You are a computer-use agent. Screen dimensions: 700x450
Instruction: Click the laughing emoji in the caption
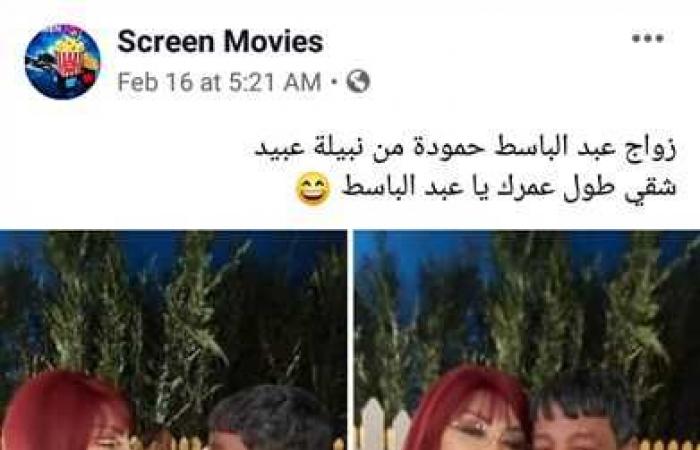pyautogui.click(x=313, y=189)
